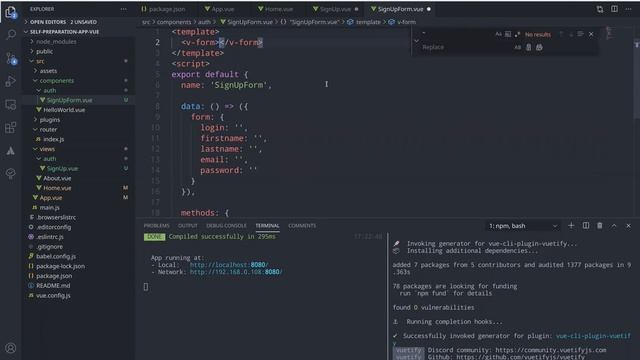Screen dimensions: 640x360
Task: Open Source Control view in activity bar
Action: [11, 59]
